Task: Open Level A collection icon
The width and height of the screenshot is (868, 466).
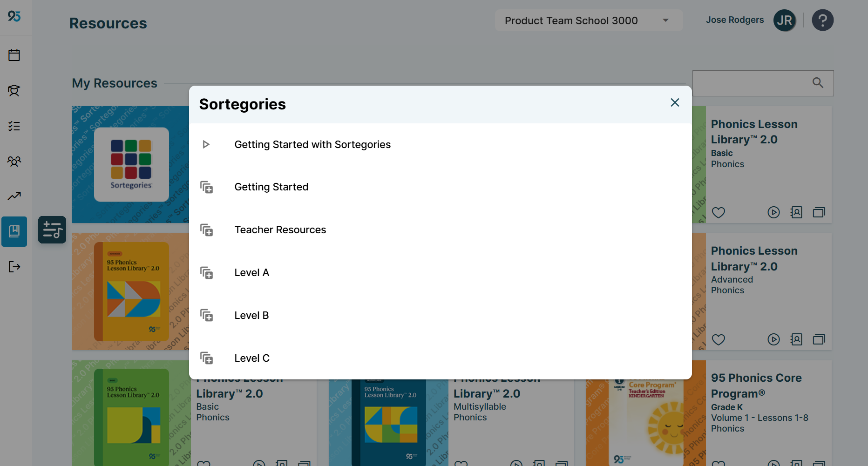Action: [206, 273]
